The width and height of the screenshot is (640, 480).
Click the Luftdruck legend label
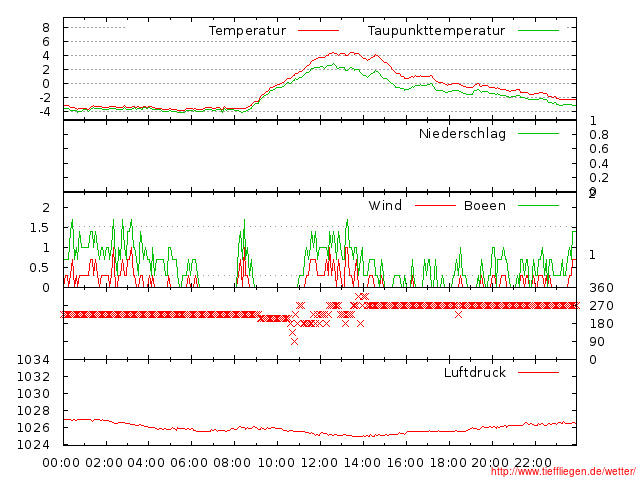[475, 372]
